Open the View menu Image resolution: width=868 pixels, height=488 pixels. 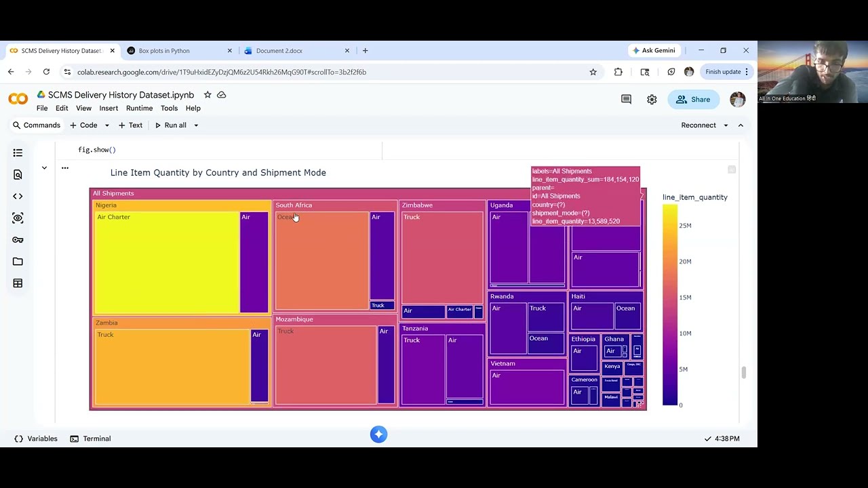click(x=83, y=108)
